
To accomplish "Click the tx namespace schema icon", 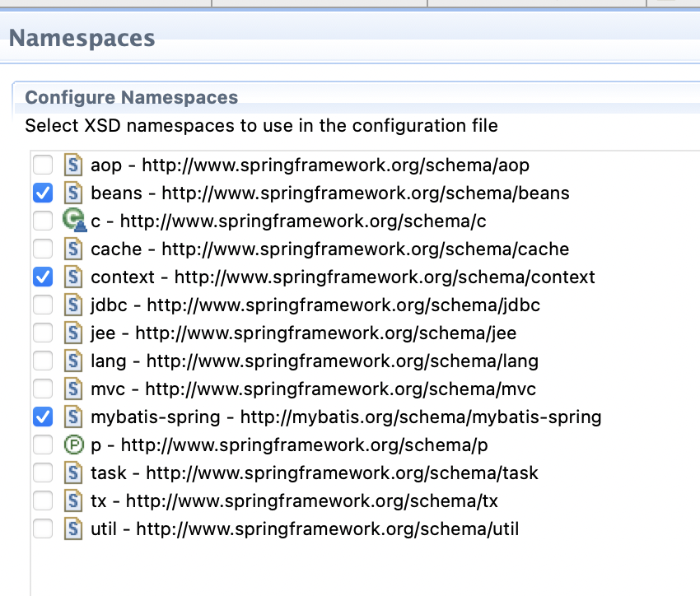I will click(73, 501).
